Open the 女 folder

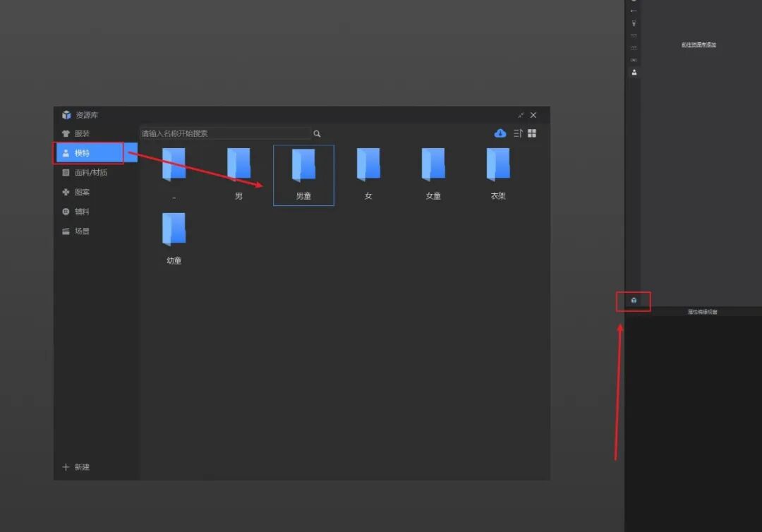368,174
